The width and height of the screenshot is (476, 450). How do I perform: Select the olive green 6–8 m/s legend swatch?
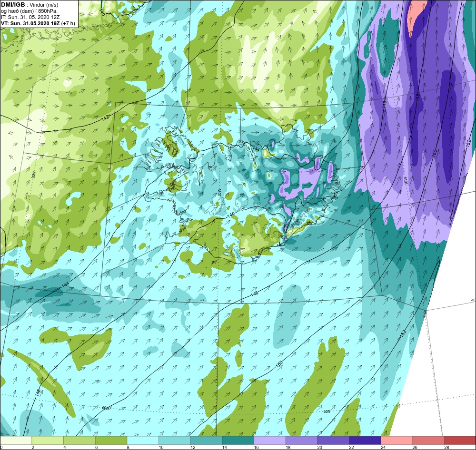click(x=111, y=440)
